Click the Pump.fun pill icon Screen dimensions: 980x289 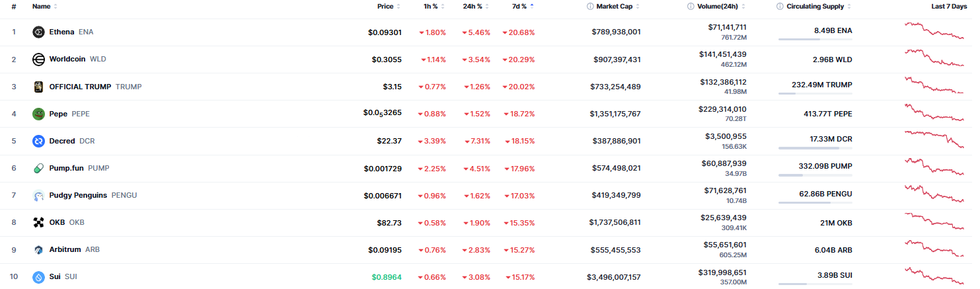[38, 168]
